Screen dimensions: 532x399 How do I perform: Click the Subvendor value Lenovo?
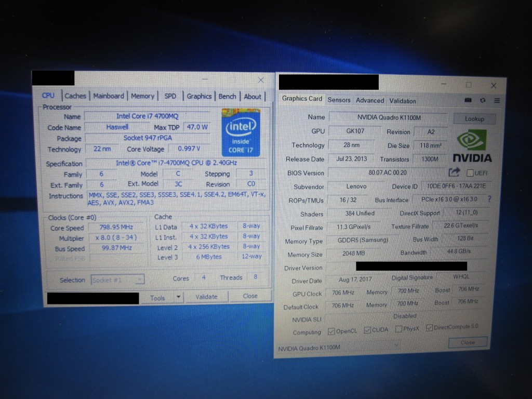click(356, 187)
